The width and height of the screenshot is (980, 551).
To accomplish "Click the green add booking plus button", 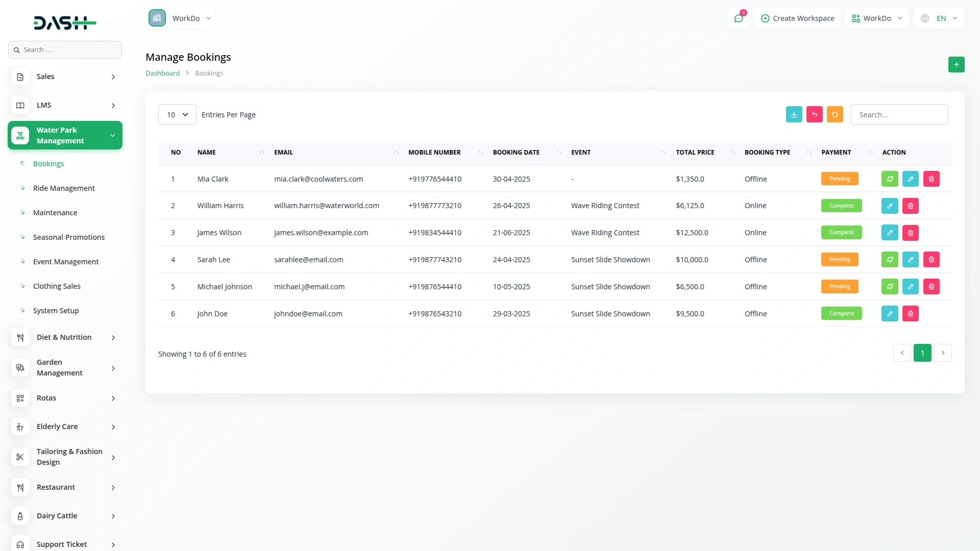I will [956, 65].
